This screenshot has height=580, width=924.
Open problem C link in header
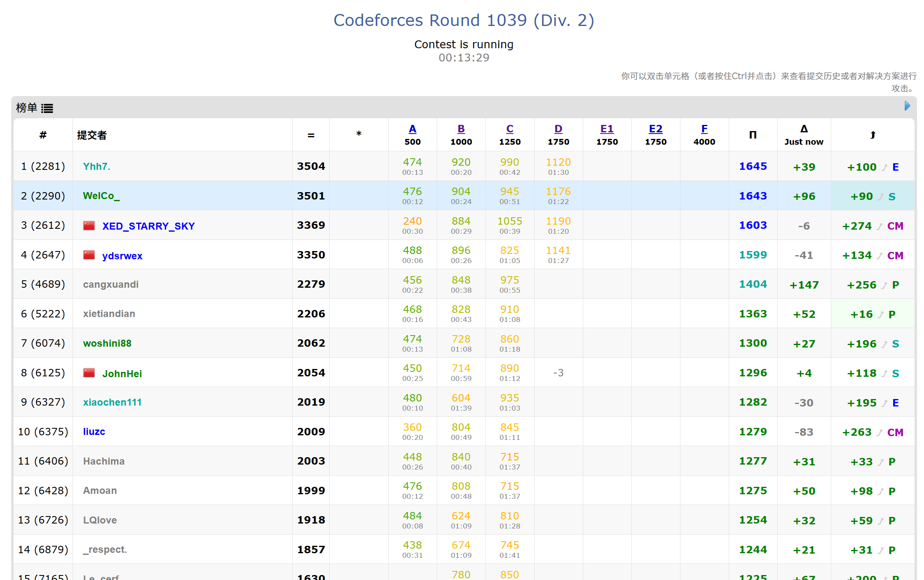(509, 129)
